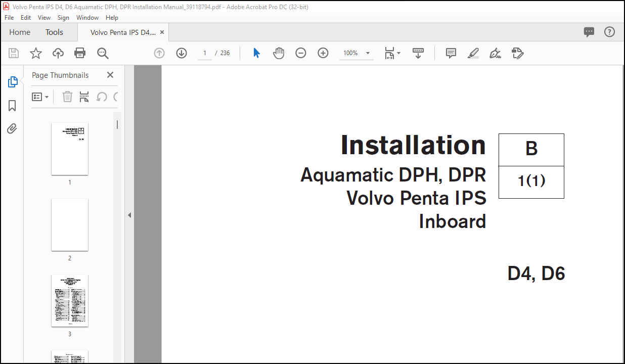Image resolution: width=625 pixels, height=364 pixels.
Task: Zoom in with plus icon
Action: pos(323,53)
